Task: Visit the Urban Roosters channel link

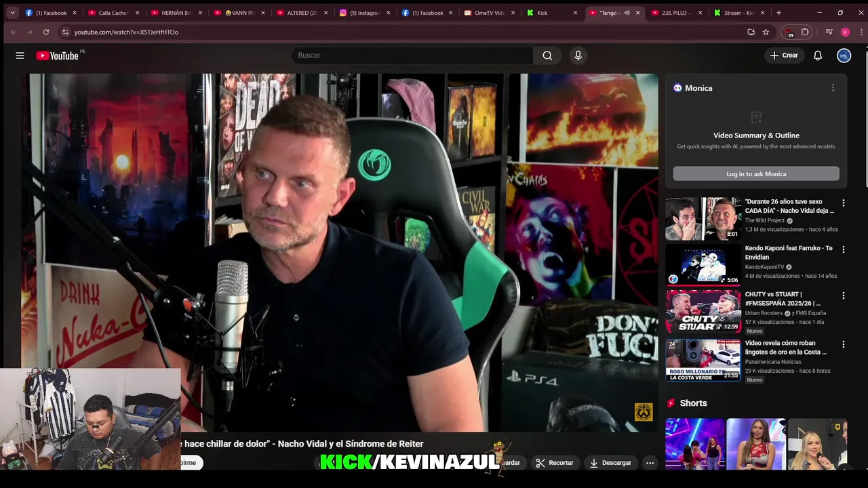Action: 764,313
